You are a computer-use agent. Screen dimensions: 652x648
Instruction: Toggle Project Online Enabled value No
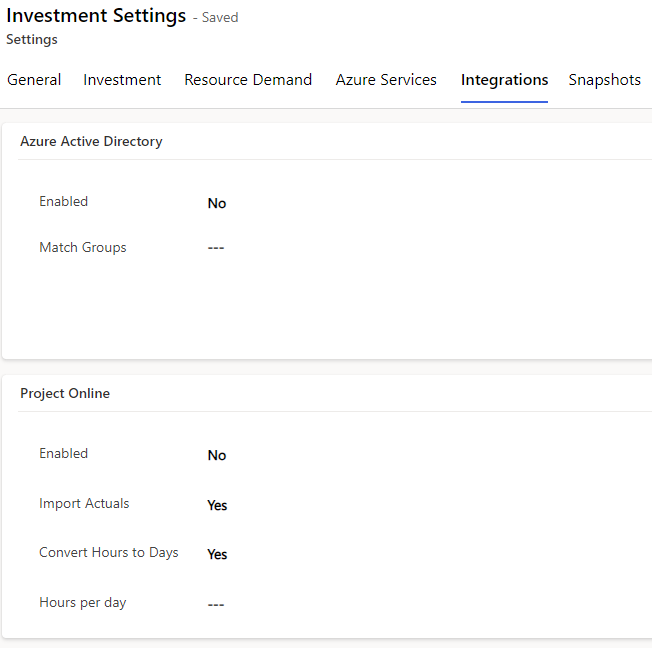tap(217, 455)
